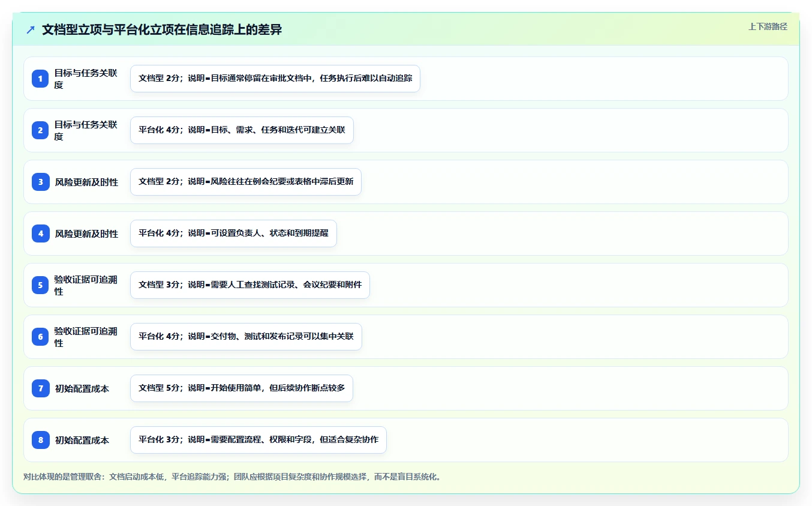Click the footer note starting 对比体现的是管理取舍
Viewport: 812px width, 506px height.
pos(233,477)
